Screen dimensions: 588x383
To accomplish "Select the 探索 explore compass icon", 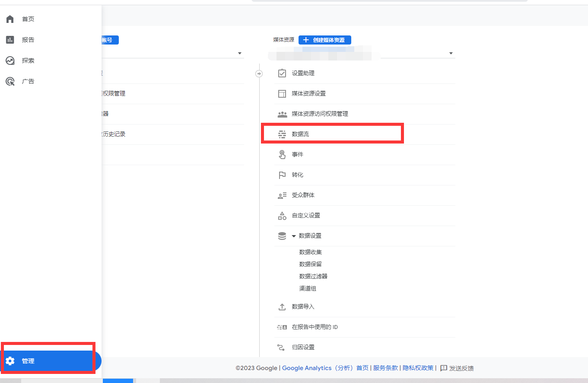I will pos(10,60).
